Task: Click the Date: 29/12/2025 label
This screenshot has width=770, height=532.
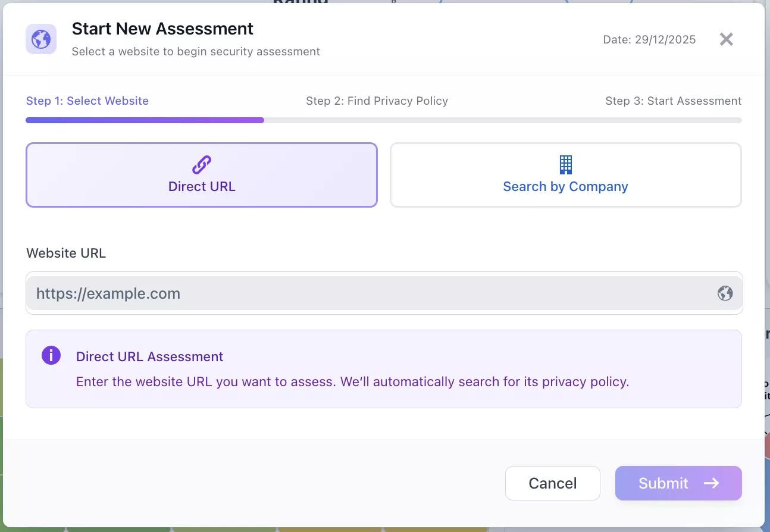Action: (649, 39)
